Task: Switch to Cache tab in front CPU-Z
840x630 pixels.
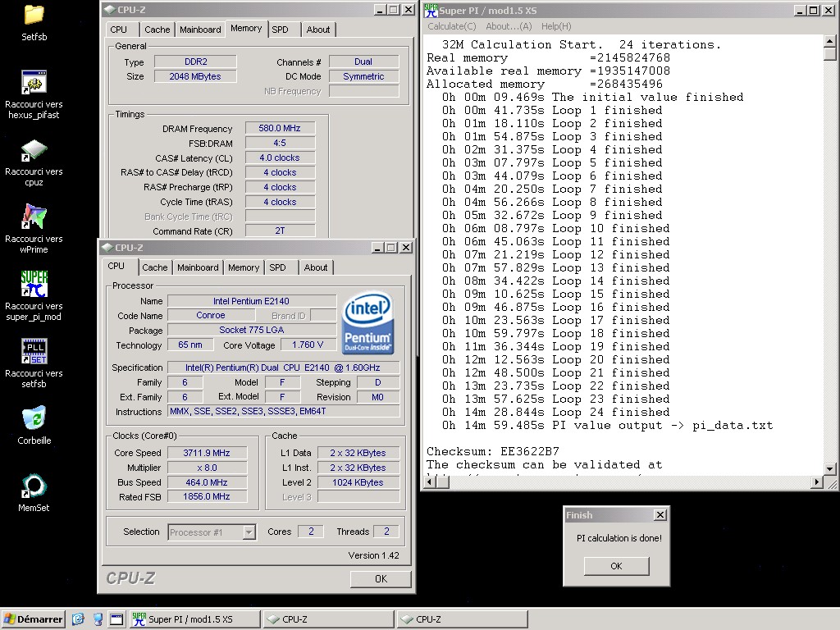Action: tap(155, 267)
